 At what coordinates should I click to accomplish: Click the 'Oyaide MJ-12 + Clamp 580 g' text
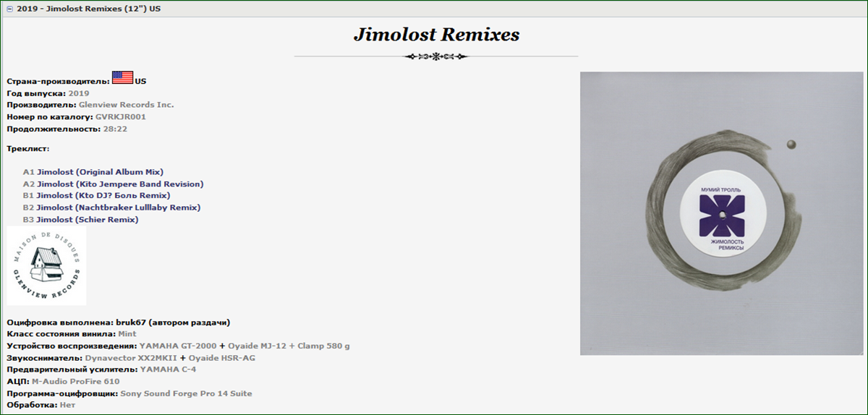click(x=288, y=346)
